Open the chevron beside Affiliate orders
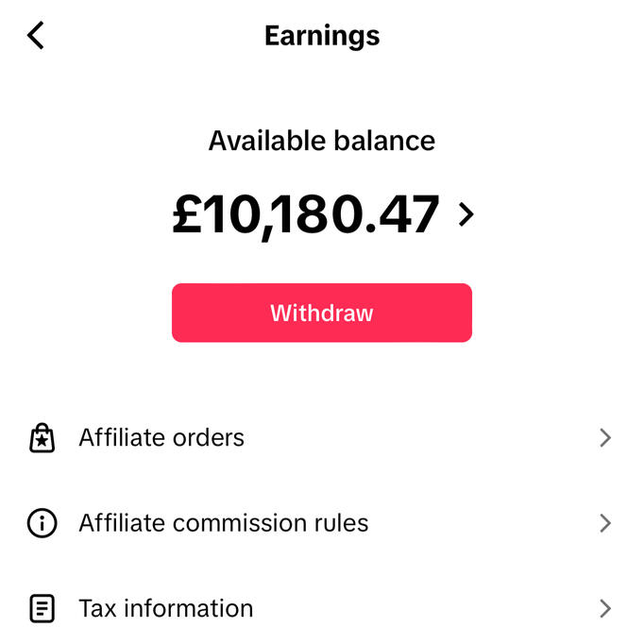This screenshot has height=644, width=644. (x=605, y=438)
